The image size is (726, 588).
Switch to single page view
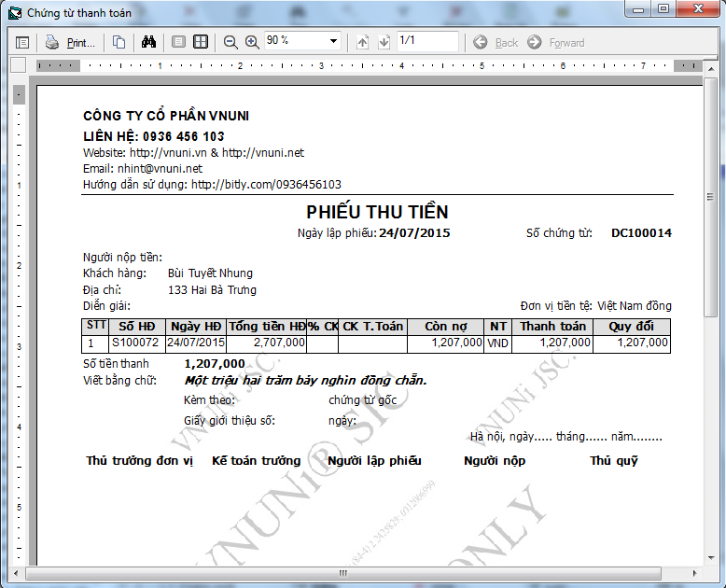click(178, 42)
